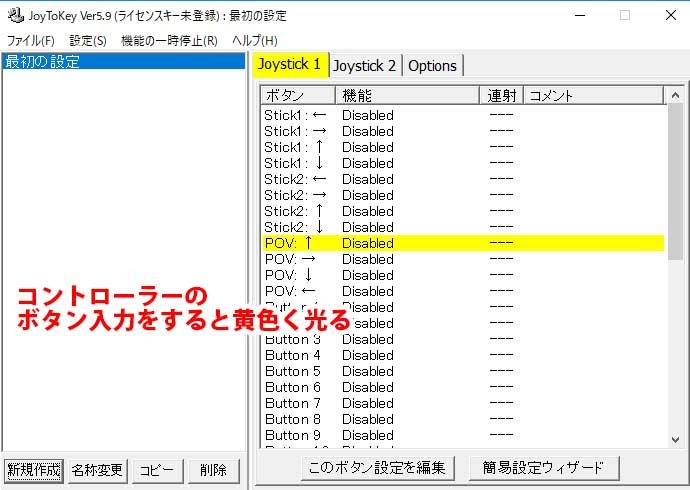Image resolution: width=690 pixels, height=490 pixels.
Task: Select the Stick2: → row
Action: pos(463,195)
